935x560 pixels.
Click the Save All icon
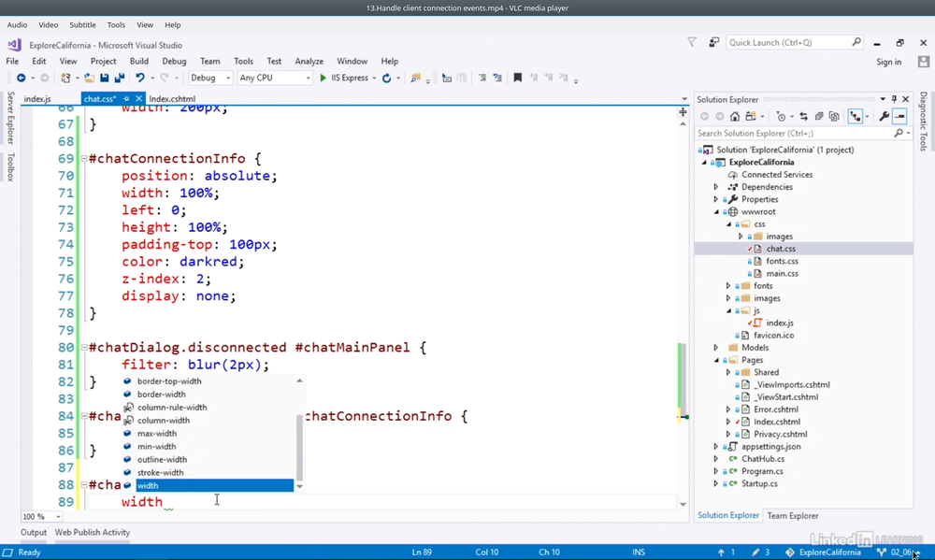tap(120, 79)
